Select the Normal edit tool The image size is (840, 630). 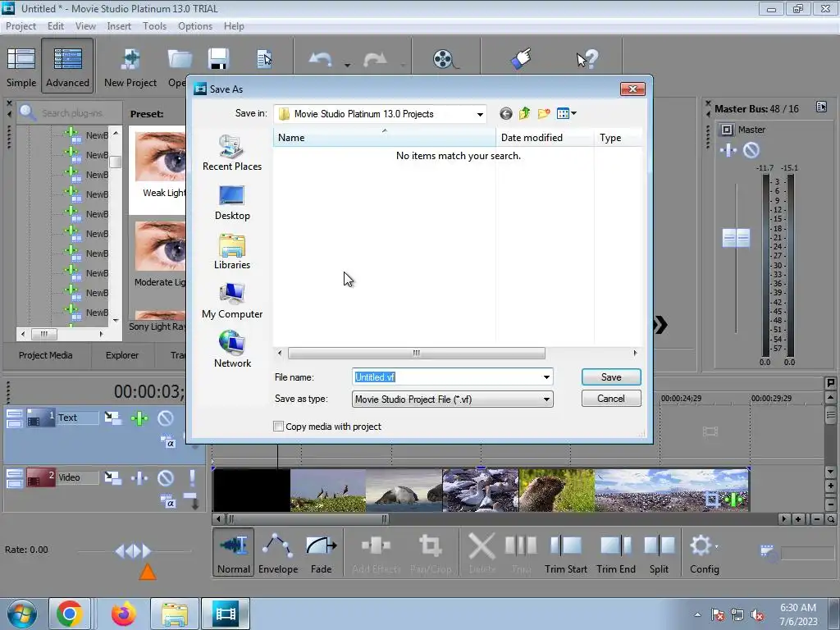pyautogui.click(x=234, y=552)
